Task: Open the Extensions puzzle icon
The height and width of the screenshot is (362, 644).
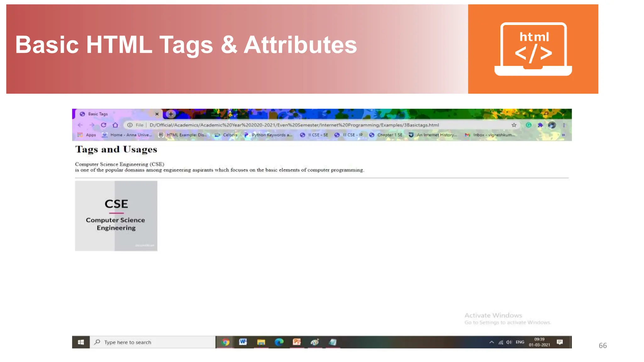Action: (x=540, y=125)
